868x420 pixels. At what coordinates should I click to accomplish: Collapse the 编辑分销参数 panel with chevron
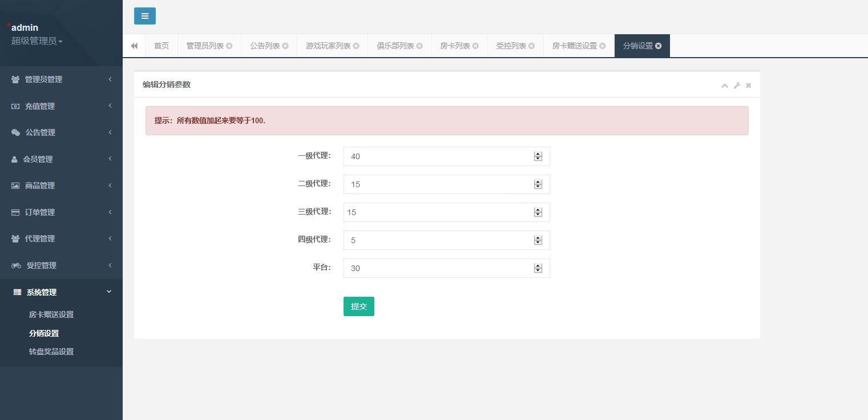tap(724, 85)
